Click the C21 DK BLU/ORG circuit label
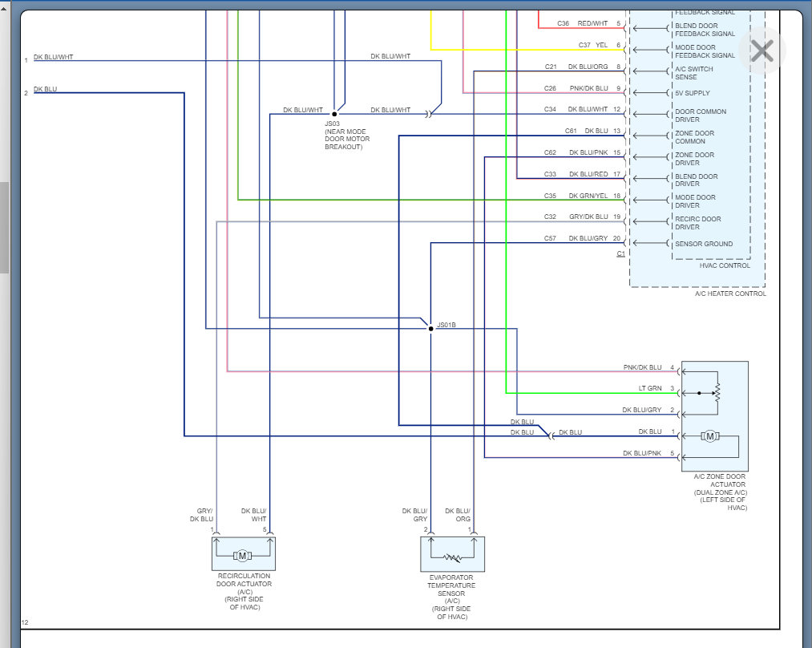This screenshot has width=812, height=648. (576, 67)
